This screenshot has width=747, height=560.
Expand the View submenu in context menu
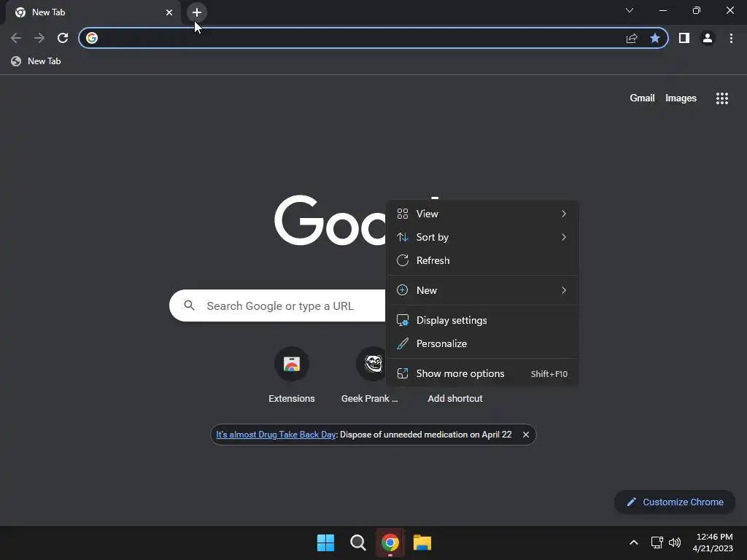click(483, 214)
